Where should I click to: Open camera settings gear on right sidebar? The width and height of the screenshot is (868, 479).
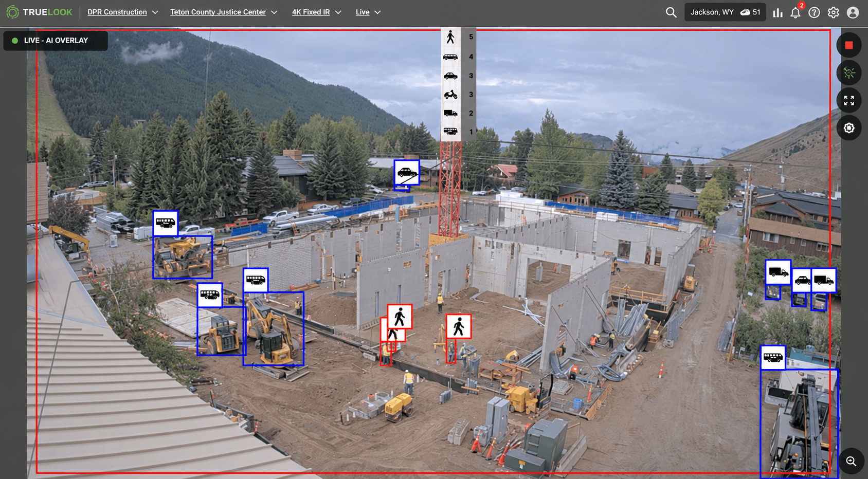click(849, 127)
